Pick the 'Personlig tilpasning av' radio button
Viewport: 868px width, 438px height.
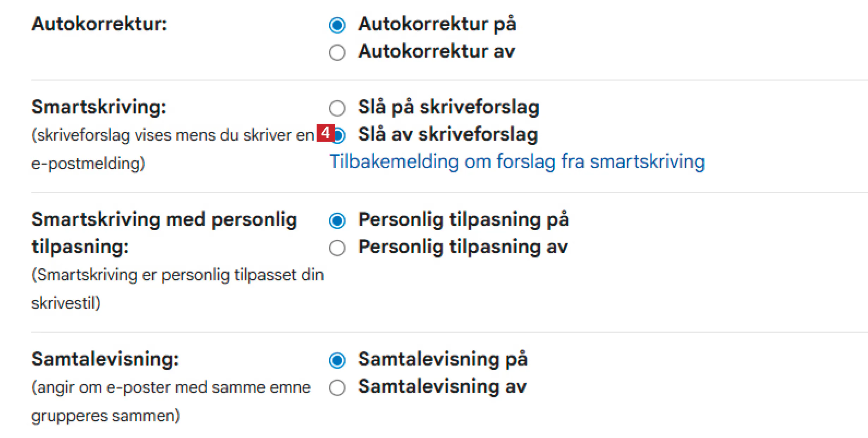(x=337, y=248)
